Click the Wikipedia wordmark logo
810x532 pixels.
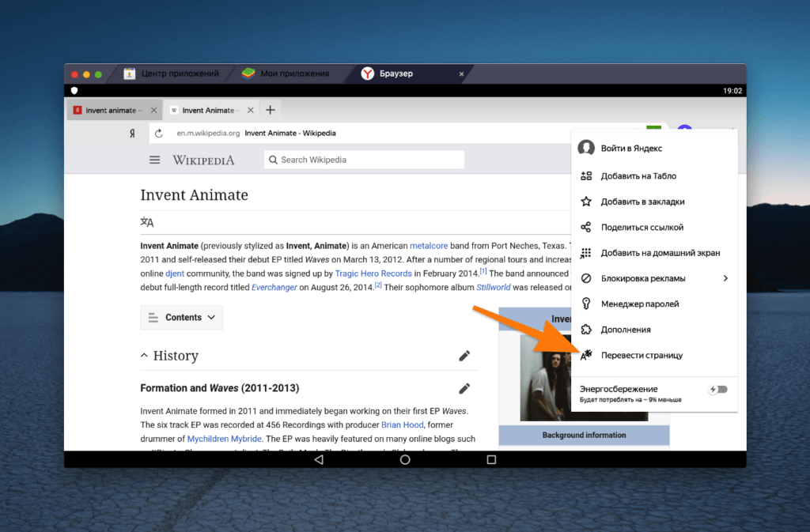coord(203,160)
